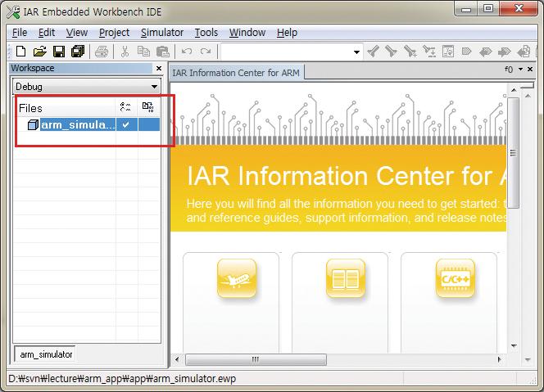Select arm_simula project in Files tree
This screenshot has width=544, height=392.
[x=78, y=124]
